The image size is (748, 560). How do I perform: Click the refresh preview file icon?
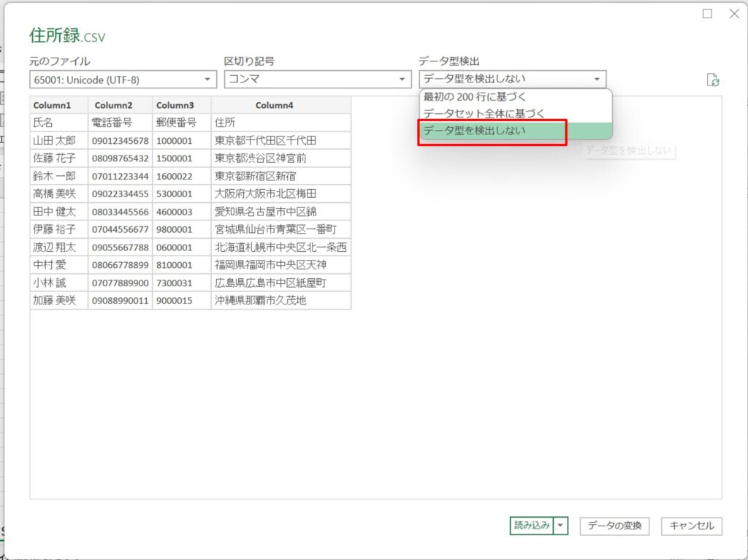click(x=713, y=80)
